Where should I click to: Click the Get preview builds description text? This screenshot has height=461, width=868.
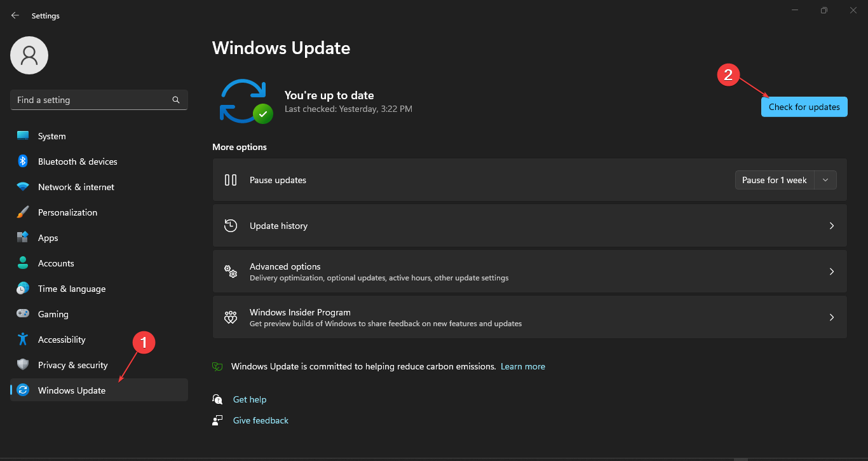(386, 324)
